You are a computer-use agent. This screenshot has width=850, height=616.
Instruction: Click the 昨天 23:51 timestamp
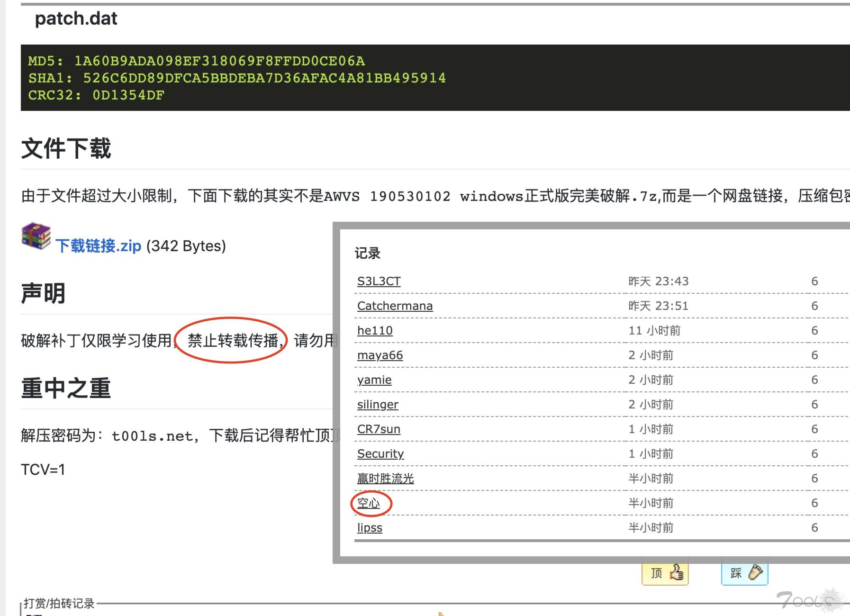pos(659,306)
